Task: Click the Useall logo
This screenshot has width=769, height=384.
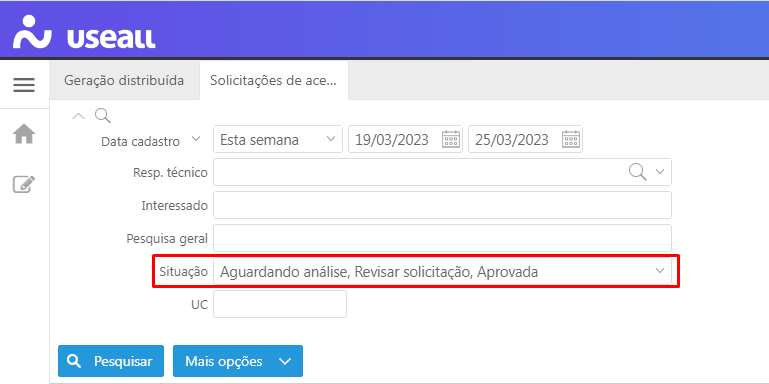Action: coord(84,32)
